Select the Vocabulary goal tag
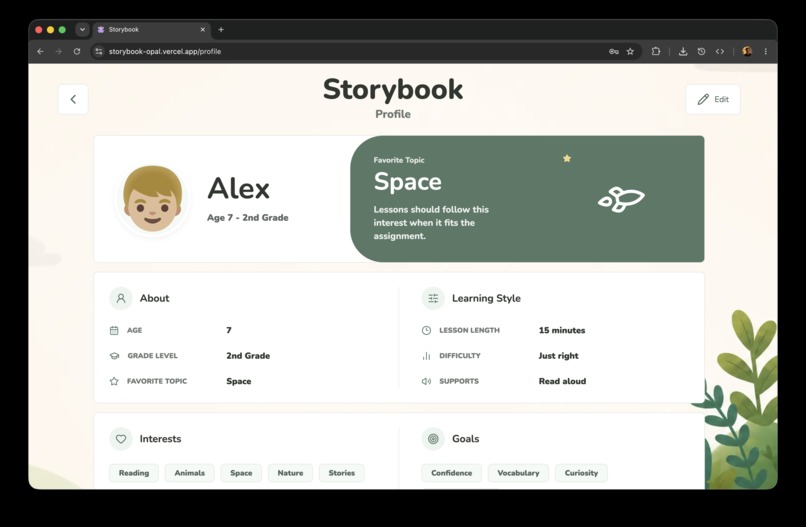Viewport: 806px width, 527px height. (518, 473)
